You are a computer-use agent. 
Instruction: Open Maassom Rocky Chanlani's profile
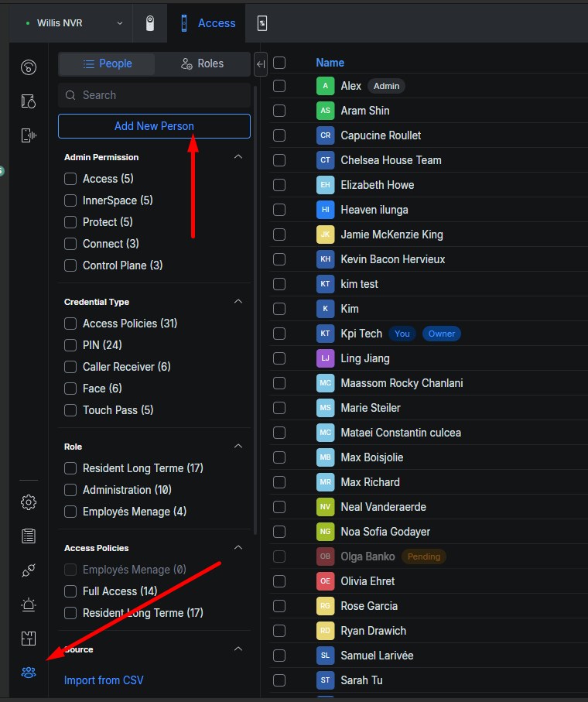pyautogui.click(x=402, y=383)
